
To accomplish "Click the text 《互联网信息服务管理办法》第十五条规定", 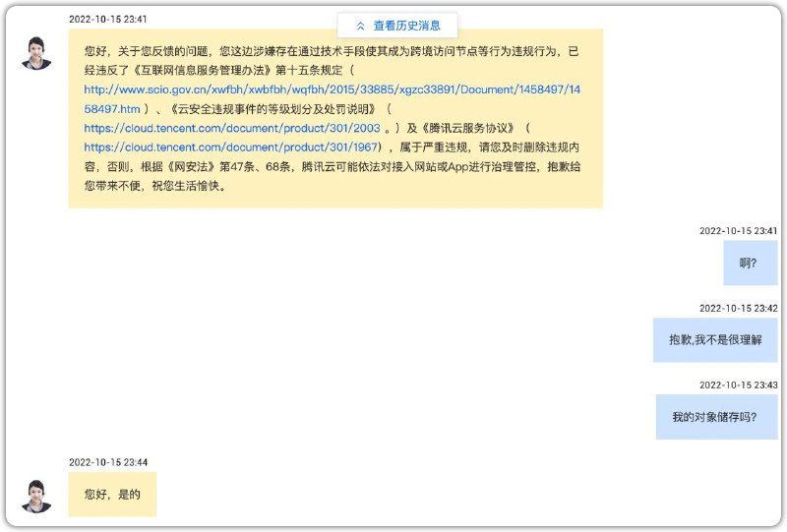I will 236,70.
